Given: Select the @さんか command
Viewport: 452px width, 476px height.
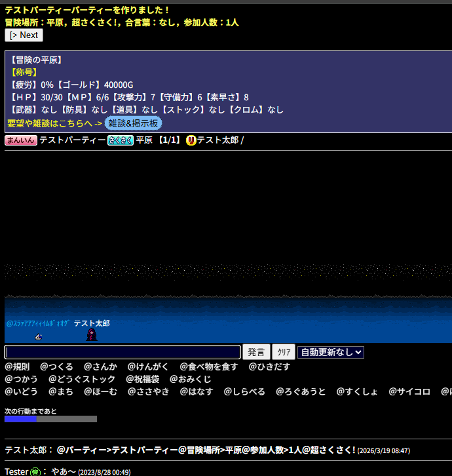Looking at the screenshot, I should coord(100,367).
